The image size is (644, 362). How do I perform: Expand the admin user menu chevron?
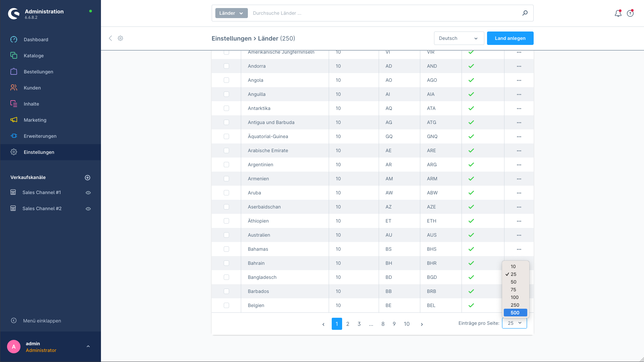(88, 347)
